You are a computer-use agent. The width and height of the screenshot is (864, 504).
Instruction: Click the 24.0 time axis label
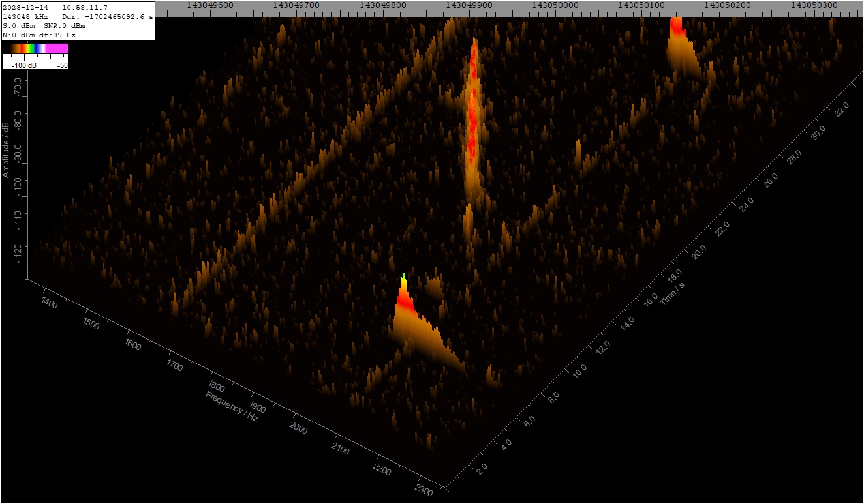click(x=748, y=205)
